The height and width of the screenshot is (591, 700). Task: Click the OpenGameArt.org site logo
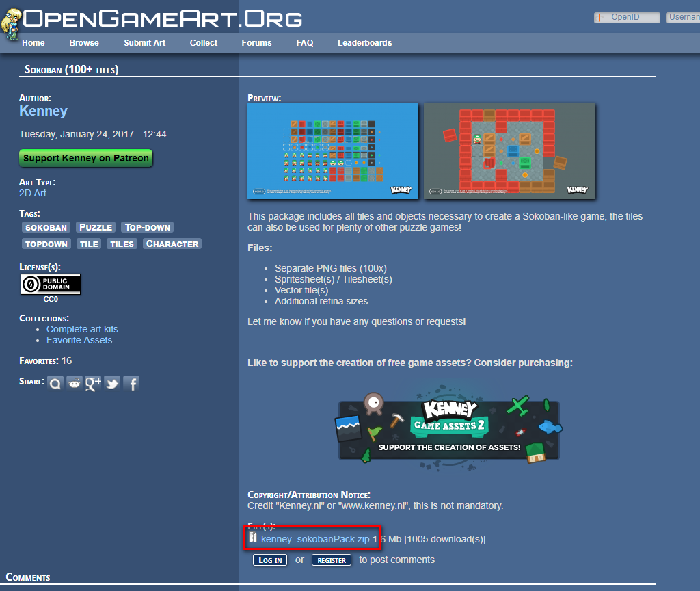point(152,19)
